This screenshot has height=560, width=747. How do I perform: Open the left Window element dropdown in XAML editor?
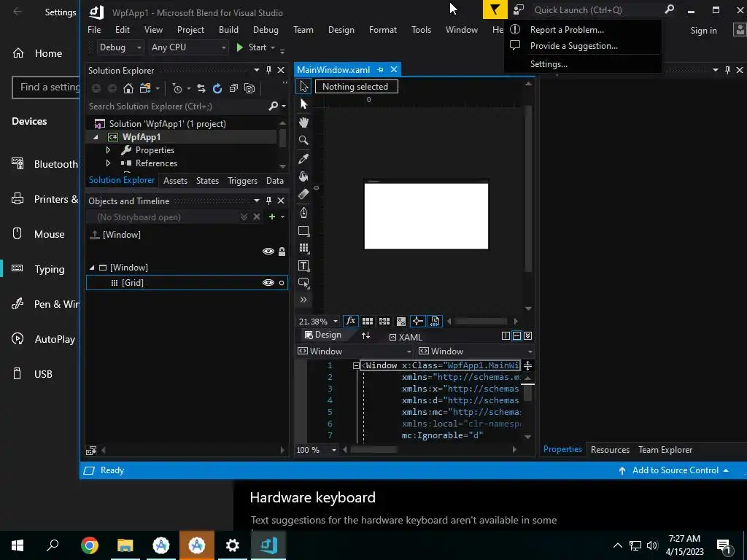(355, 351)
